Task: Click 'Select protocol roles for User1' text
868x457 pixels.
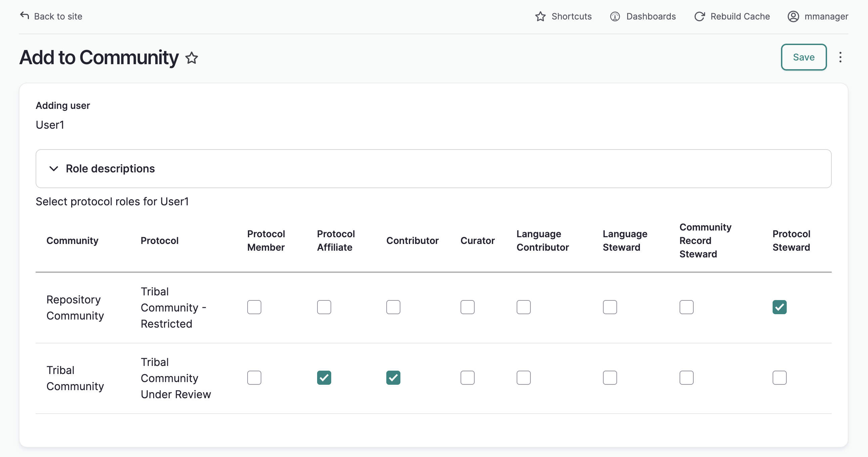Action: pos(112,202)
